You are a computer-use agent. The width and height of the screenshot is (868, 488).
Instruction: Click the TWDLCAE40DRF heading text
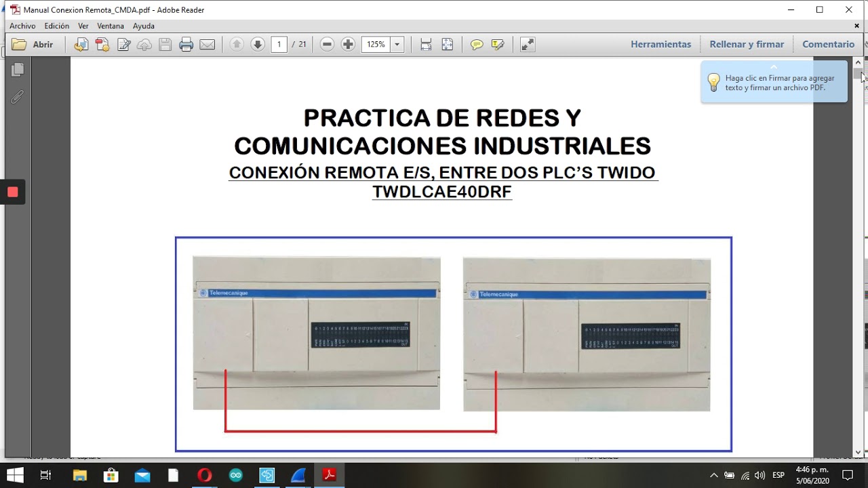(442, 192)
